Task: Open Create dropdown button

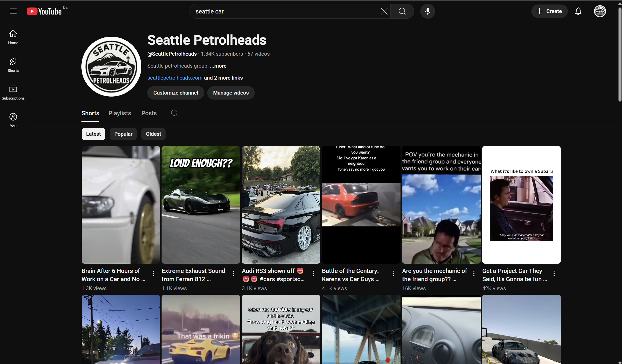Action: 549,11
